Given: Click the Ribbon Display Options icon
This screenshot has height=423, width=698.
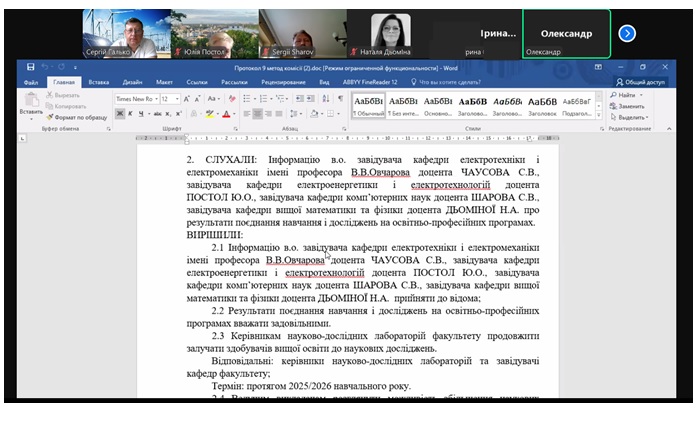Looking at the screenshot, I should coord(598,67).
